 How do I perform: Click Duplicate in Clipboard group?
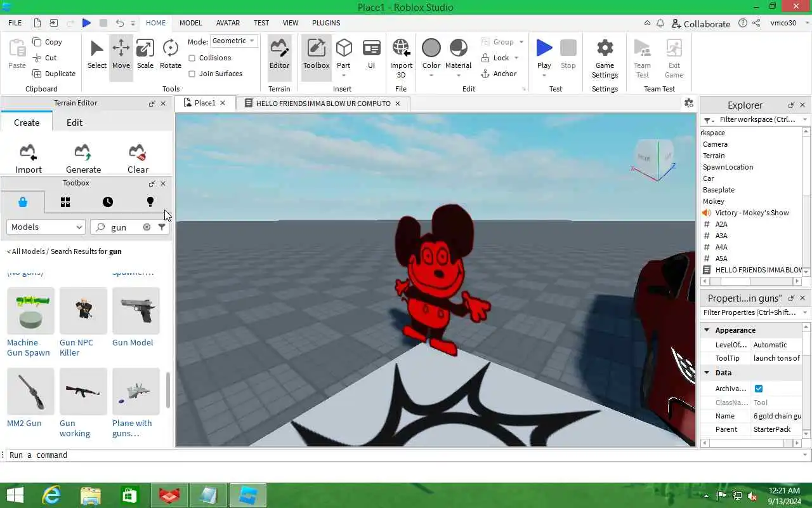54,74
